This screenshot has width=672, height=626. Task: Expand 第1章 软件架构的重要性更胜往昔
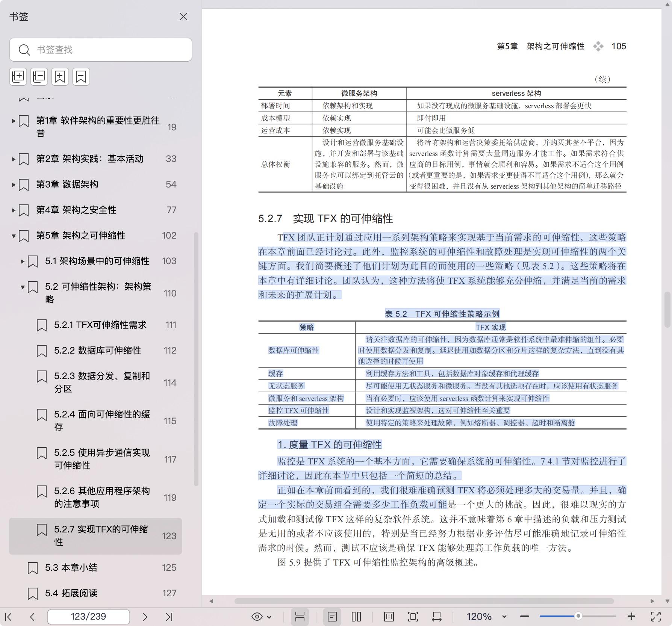pyautogui.click(x=13, y=121)
